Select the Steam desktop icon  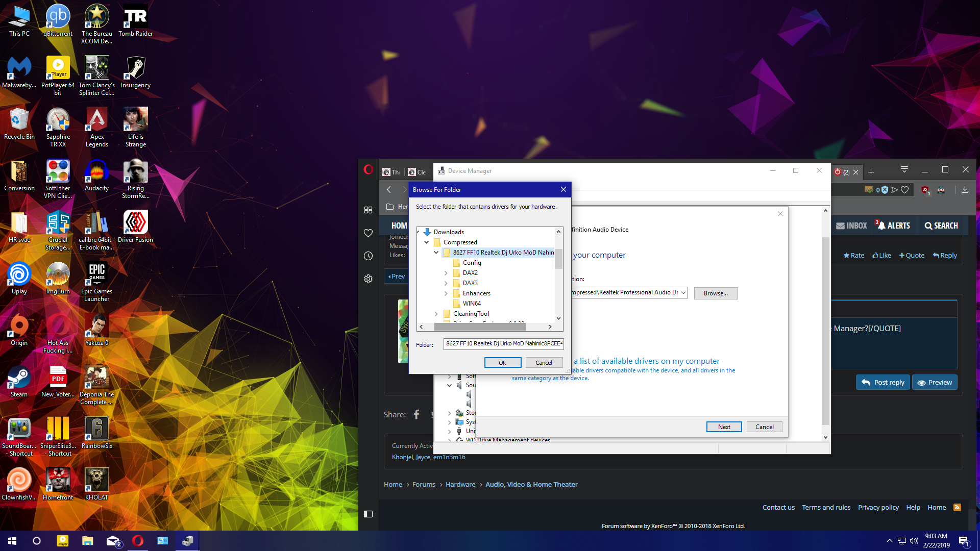19,381
